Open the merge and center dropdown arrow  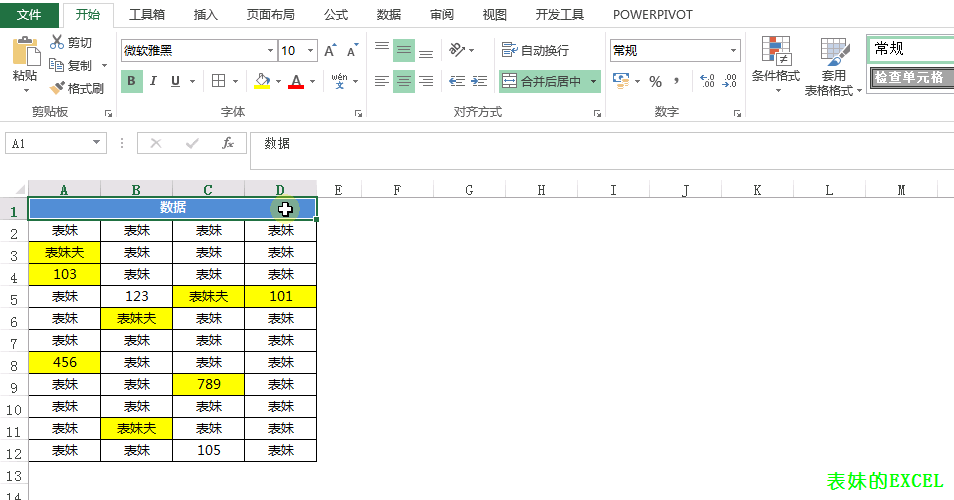593,82
